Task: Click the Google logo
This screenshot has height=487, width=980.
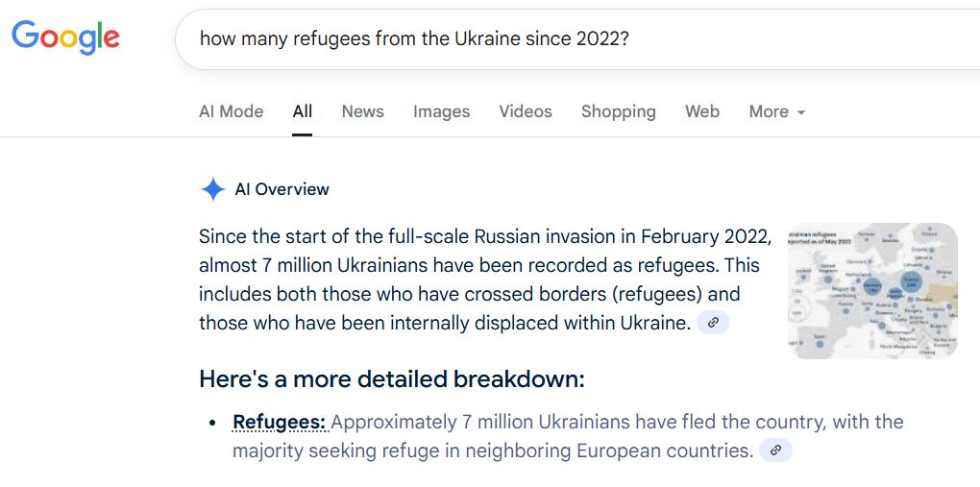Action: pyautogui.click(x=65, y=37)
